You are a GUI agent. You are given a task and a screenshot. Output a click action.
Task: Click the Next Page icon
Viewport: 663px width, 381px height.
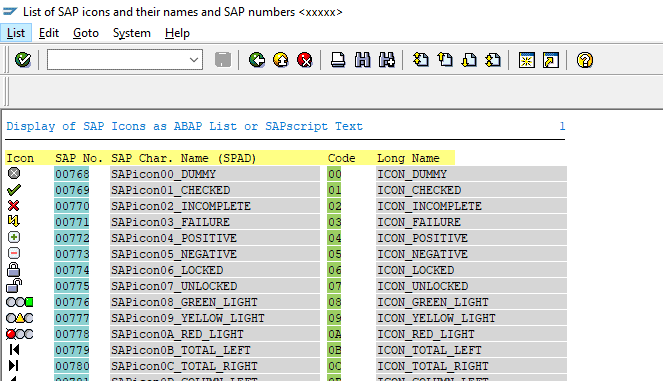(469, 60)
